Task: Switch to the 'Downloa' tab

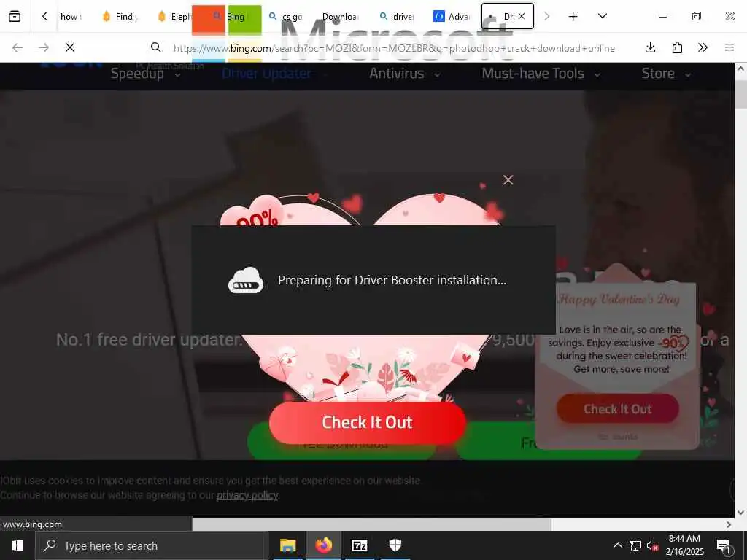Action: 339,16
